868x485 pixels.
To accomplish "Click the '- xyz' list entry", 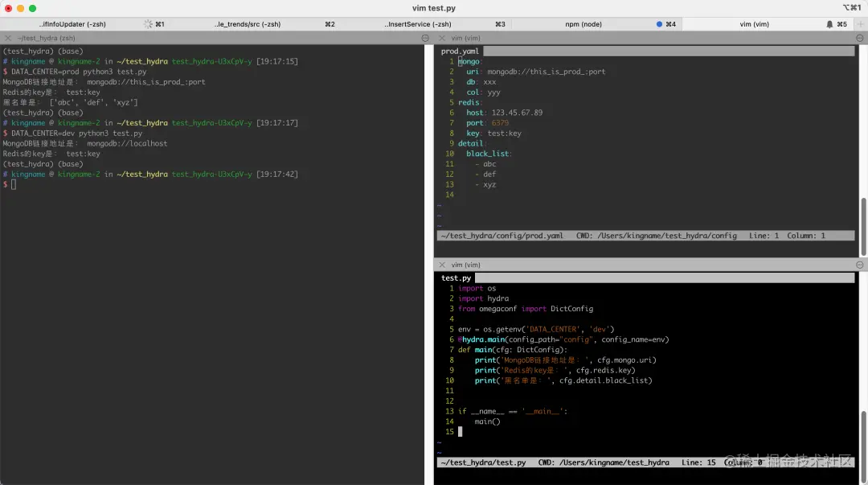I will (x=485, y=184).
